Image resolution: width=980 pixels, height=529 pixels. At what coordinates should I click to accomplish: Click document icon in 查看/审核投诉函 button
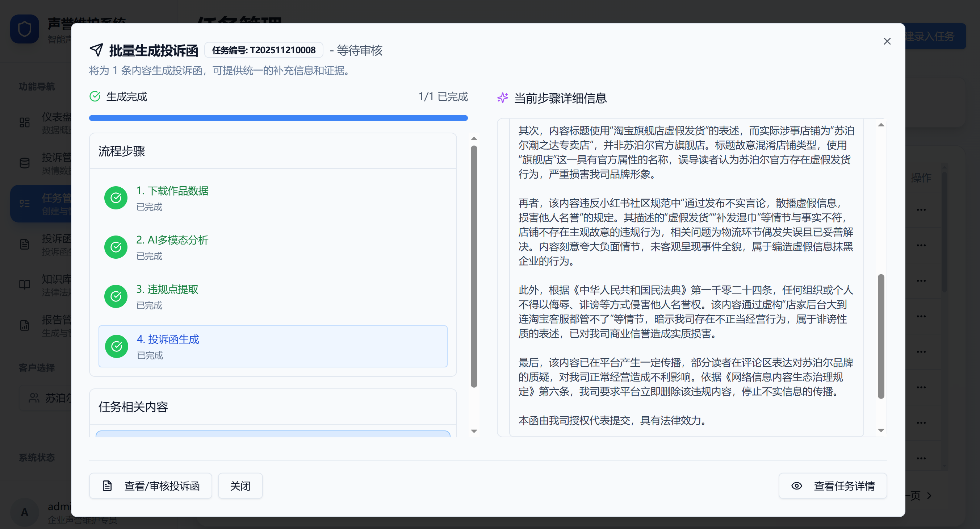pos(107,486)
